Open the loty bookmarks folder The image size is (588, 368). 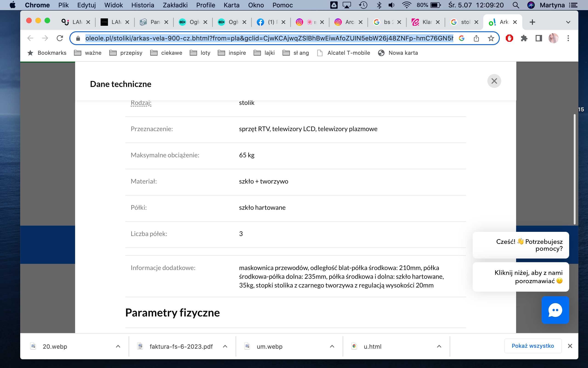point(200,53)
